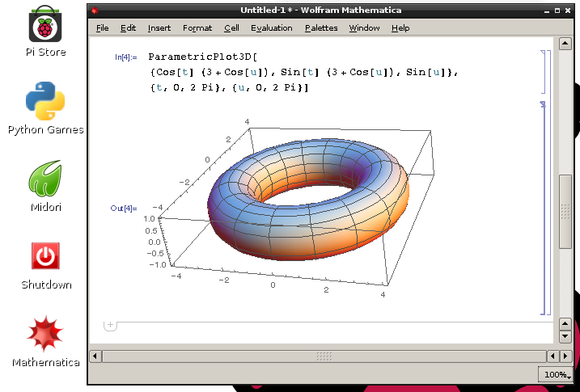
Task: Open the Window menu
Action: point(364,28)
